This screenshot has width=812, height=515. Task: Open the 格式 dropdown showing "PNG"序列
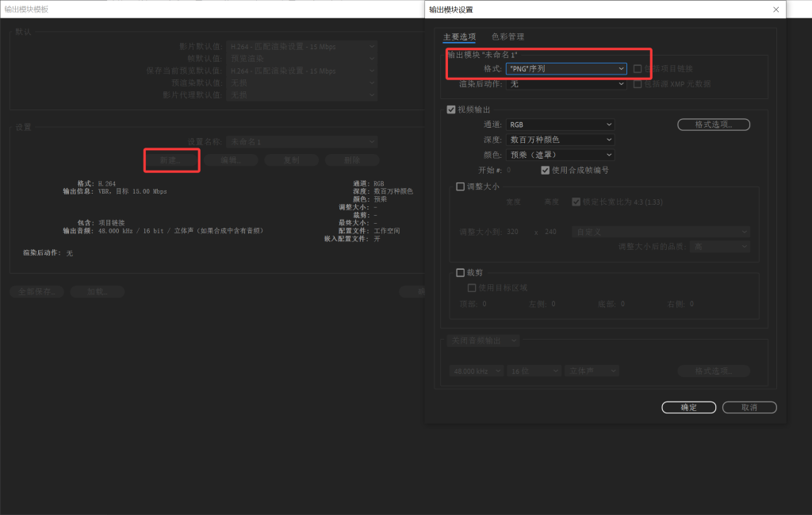566,69
